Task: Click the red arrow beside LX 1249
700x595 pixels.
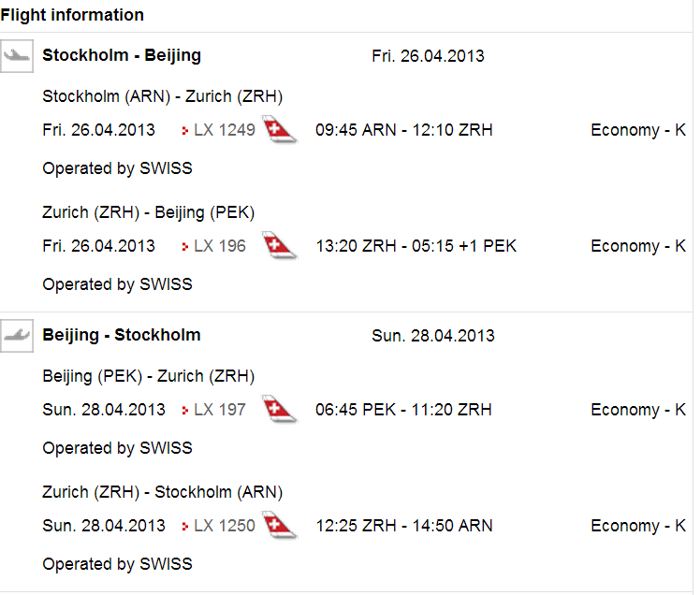Action: [185, 131]
